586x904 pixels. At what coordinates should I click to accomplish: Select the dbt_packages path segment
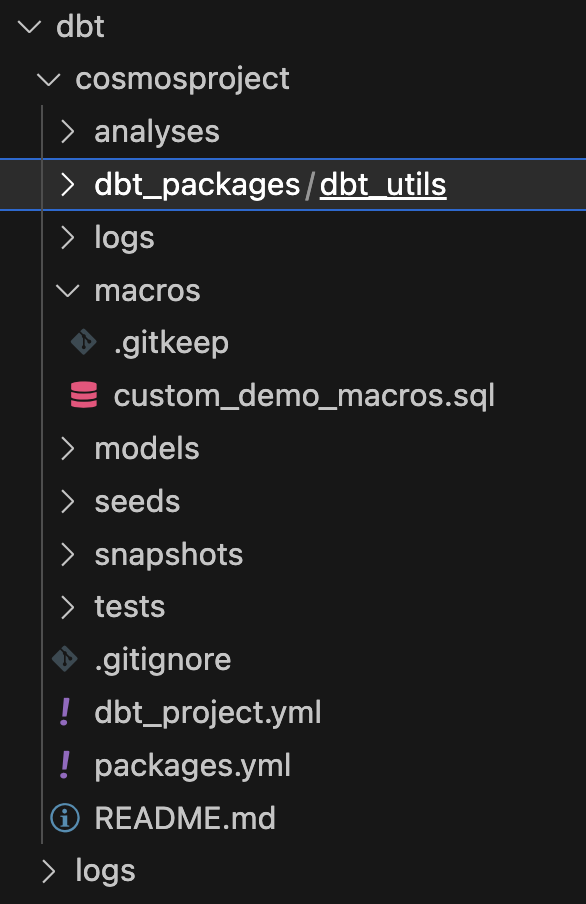coord(197,185)
